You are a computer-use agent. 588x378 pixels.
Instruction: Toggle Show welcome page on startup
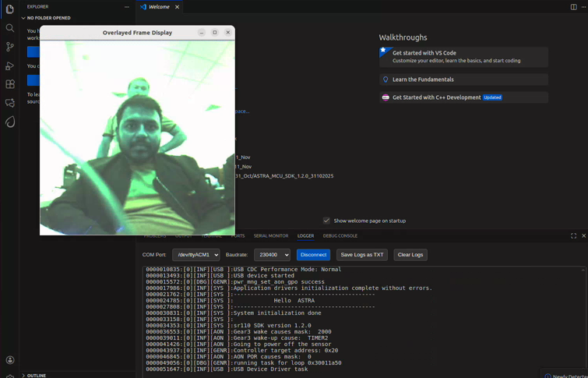326,221
